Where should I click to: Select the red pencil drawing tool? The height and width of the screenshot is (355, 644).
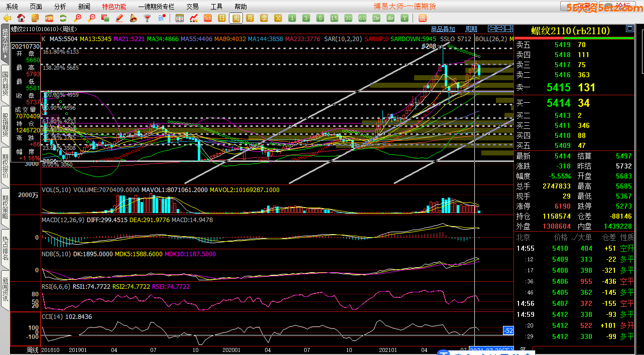(x=119, y=18)
